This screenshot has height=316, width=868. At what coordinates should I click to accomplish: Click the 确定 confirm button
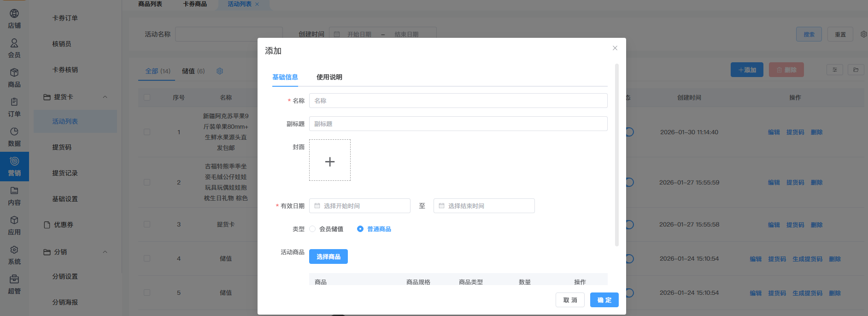[604, 300]
